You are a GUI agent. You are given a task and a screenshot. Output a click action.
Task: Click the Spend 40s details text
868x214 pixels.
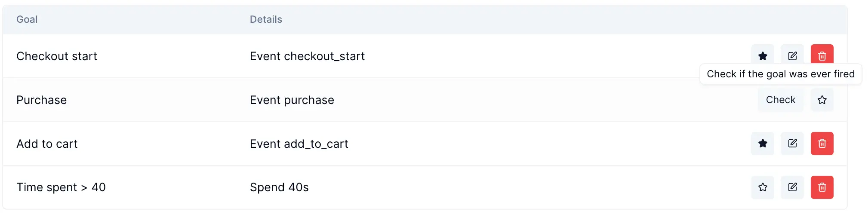tap(279, 187)
